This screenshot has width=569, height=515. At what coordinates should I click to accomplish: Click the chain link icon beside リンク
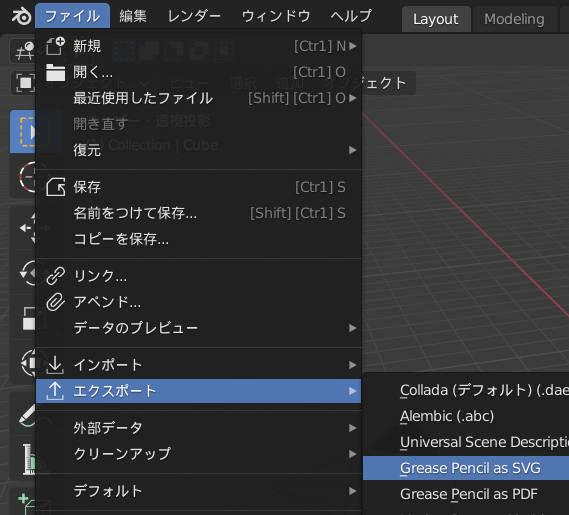click(56, 276)
